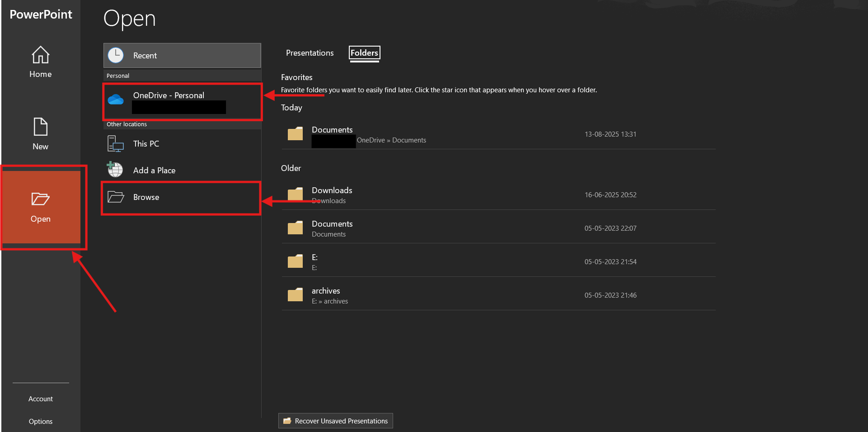Click the archives folder icon

(x=295, y=294)
